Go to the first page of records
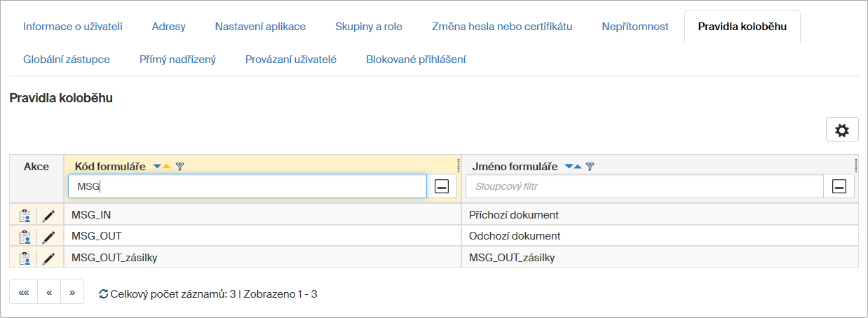Screen dimensions: 868x318 pyautogui.click(x=24, y=292)
